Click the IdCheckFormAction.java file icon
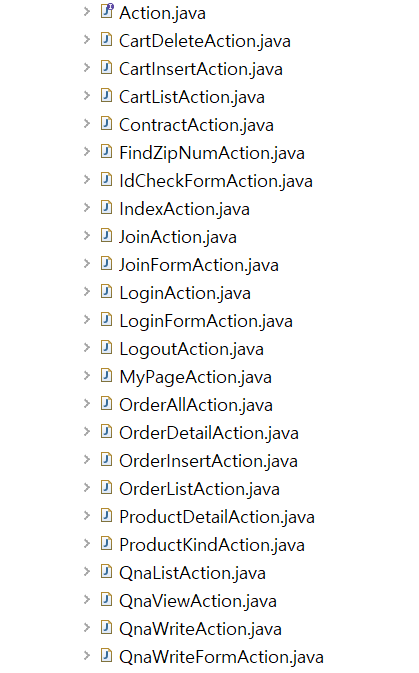 (106, 179)
